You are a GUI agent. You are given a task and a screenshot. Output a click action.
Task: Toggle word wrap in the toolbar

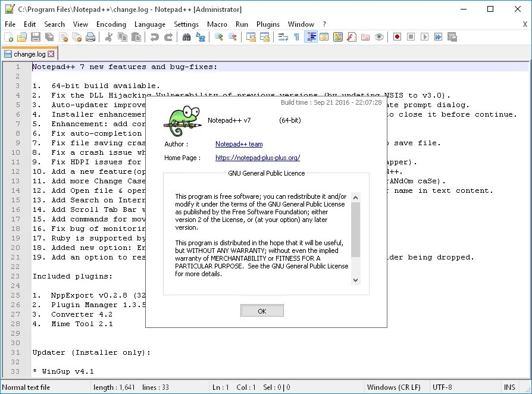click(283, 37)
